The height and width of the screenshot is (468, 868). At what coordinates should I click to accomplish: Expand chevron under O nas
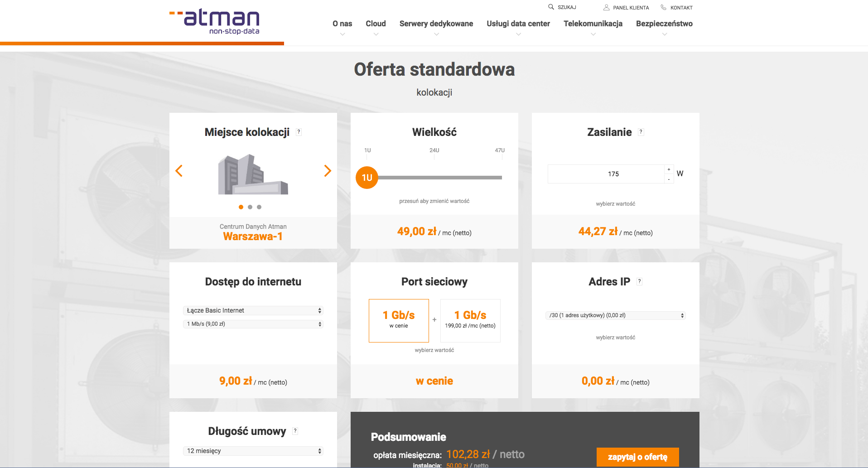pos(342,34)
